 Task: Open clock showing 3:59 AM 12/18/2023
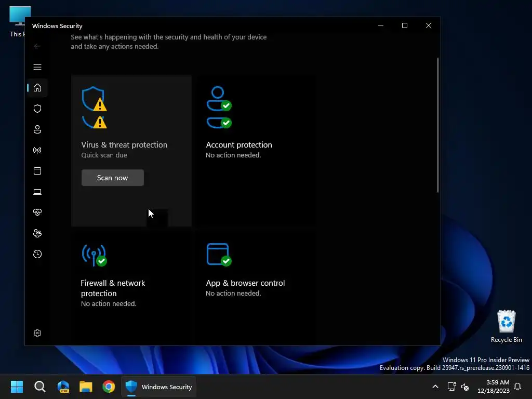click(494, 387)
